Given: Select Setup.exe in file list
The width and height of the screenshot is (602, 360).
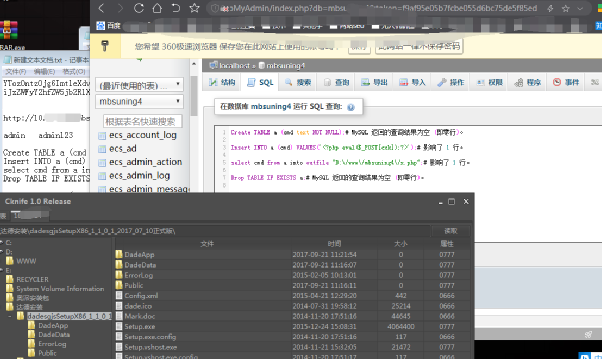Looking at the screenshot, I should [140, 327].
